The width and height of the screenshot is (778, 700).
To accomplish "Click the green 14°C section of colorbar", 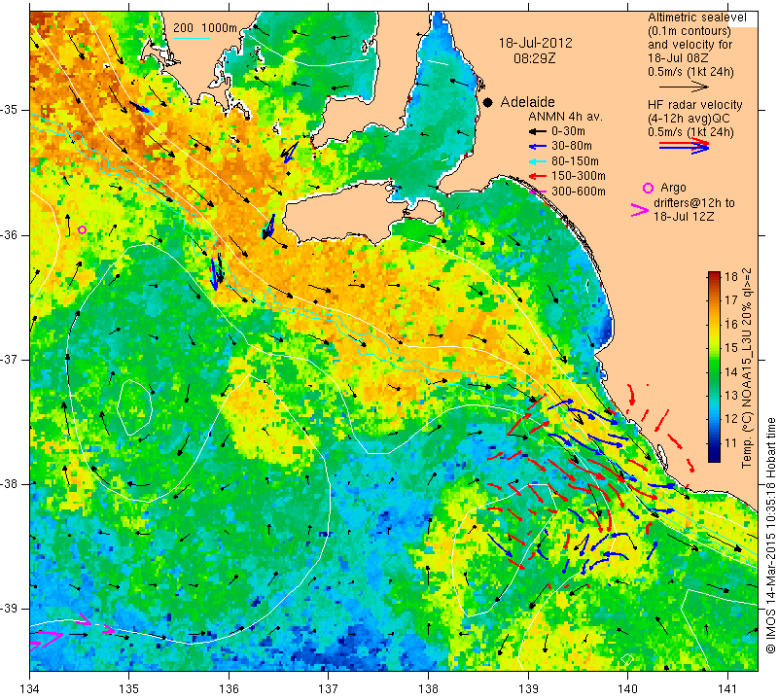I will point(714,370).
